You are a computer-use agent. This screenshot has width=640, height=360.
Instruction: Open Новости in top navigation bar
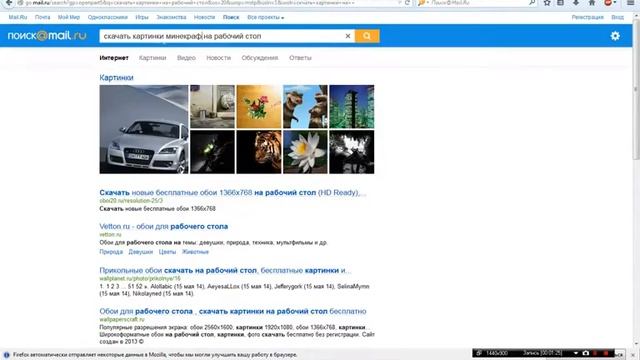coord(204,18)
